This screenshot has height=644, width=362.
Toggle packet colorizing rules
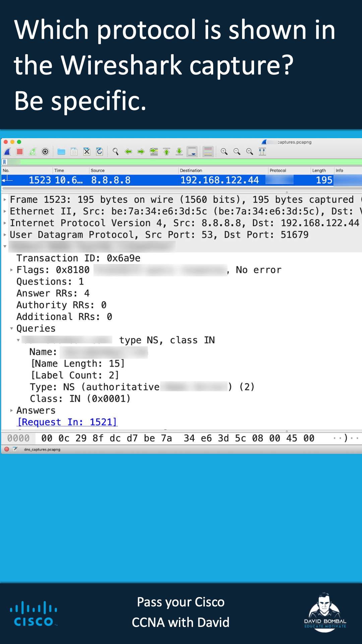(208, 152)
